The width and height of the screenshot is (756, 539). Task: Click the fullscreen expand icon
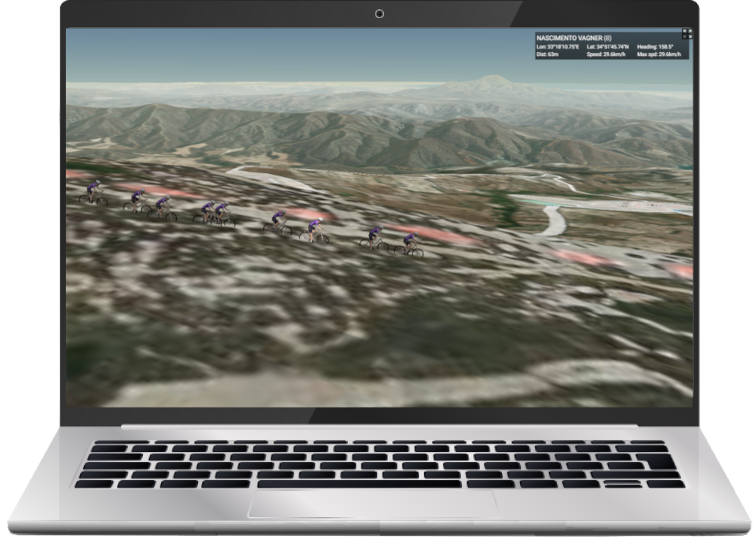tap(686, 33)
